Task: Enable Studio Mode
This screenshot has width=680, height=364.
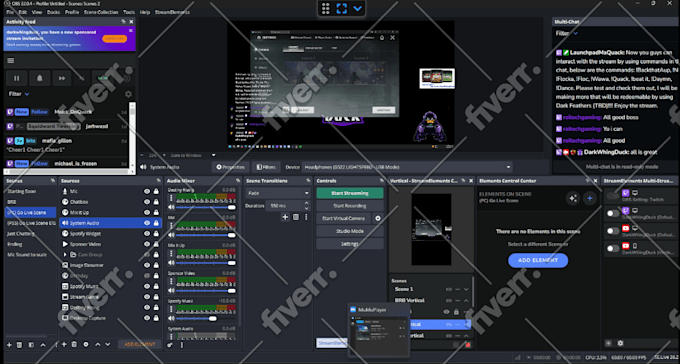Action: [350, 231]
